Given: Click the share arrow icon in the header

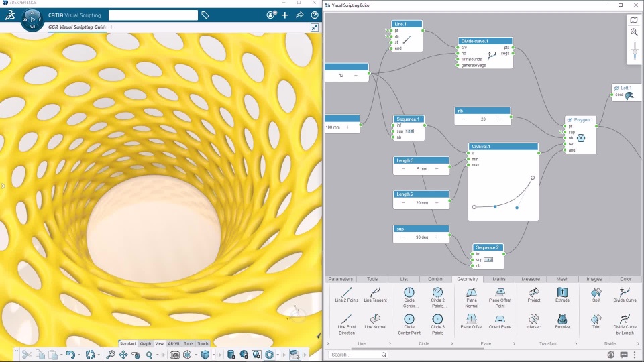Looking at the screenshot, I should point(300,15).
